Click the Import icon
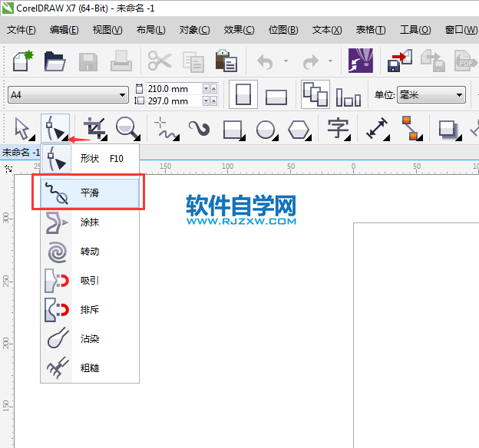 [400, 61]
